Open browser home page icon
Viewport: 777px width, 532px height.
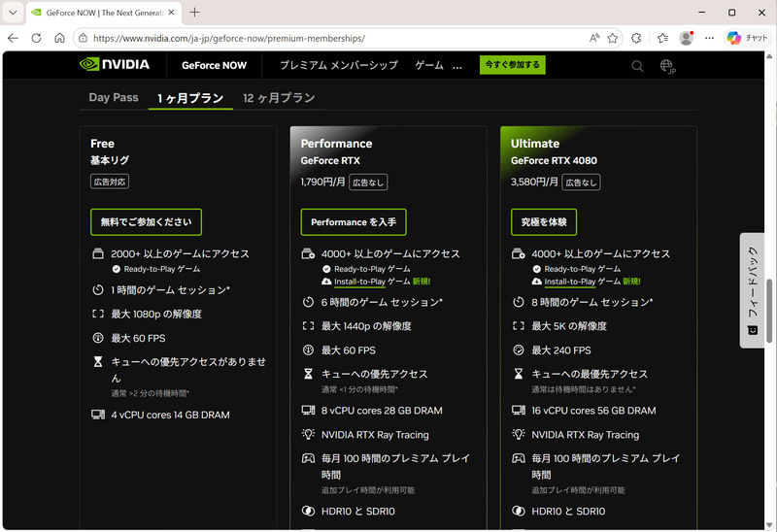[x=59, y=38]
